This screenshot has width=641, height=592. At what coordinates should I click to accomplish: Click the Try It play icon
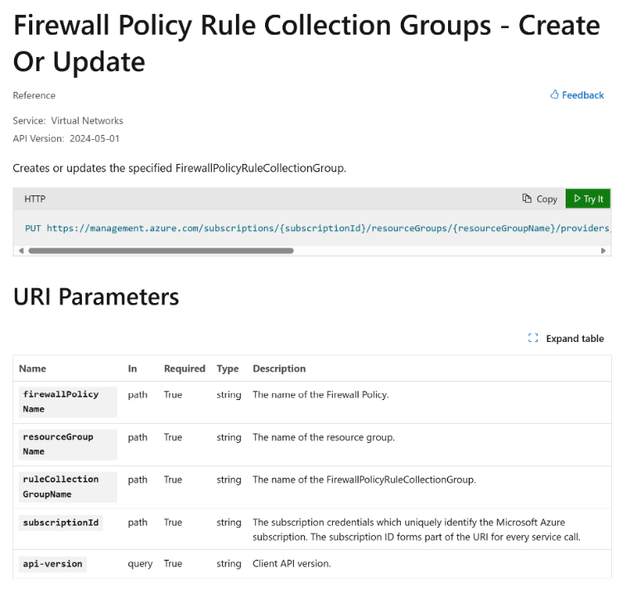click(577, 198)
